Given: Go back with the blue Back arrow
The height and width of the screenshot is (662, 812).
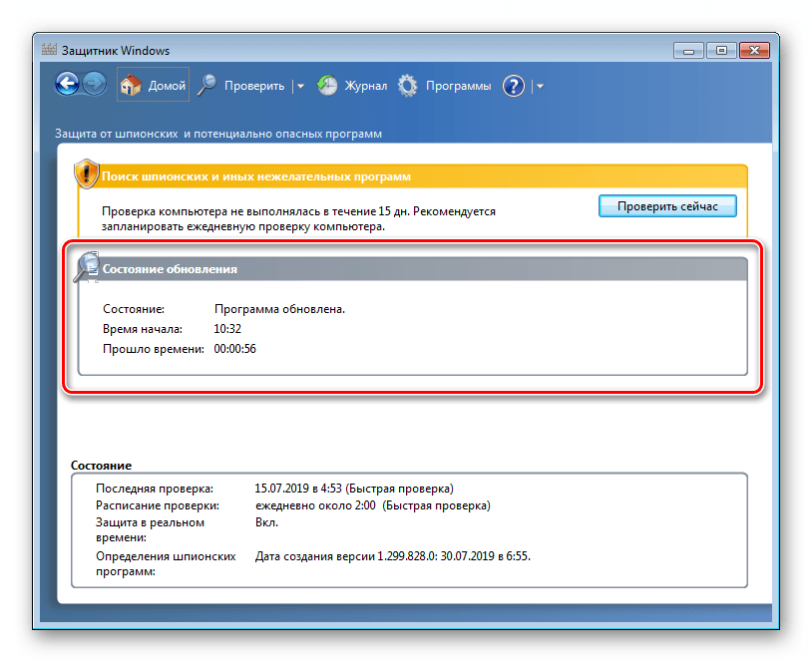Looking at the screenshot, I should point(67,84).
